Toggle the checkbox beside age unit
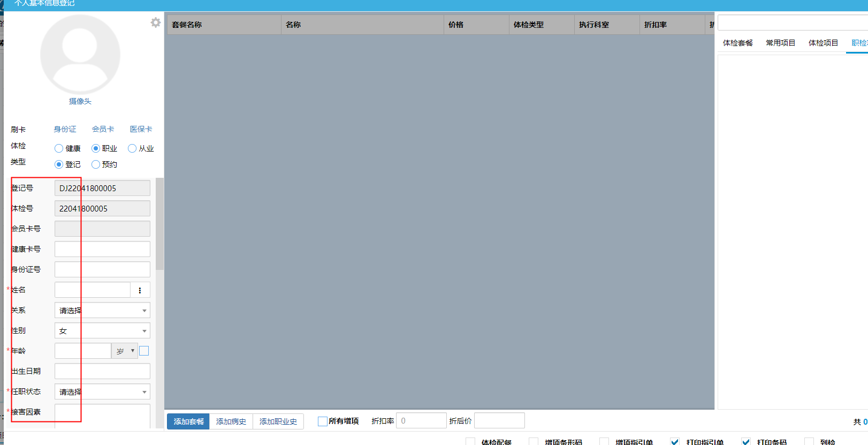The width and height of the screenshot is (868, 445). point(144,351)
